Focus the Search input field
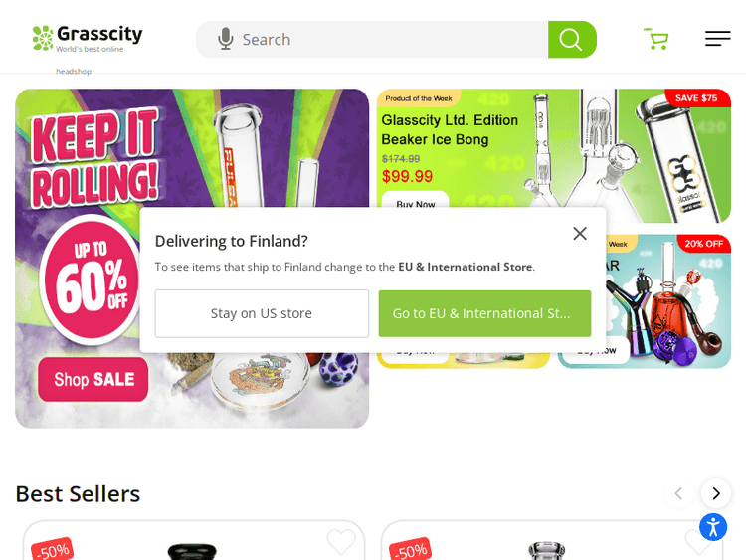Image resolution: width=746 pixels, height=560 pixels. [x=390, y=40]
